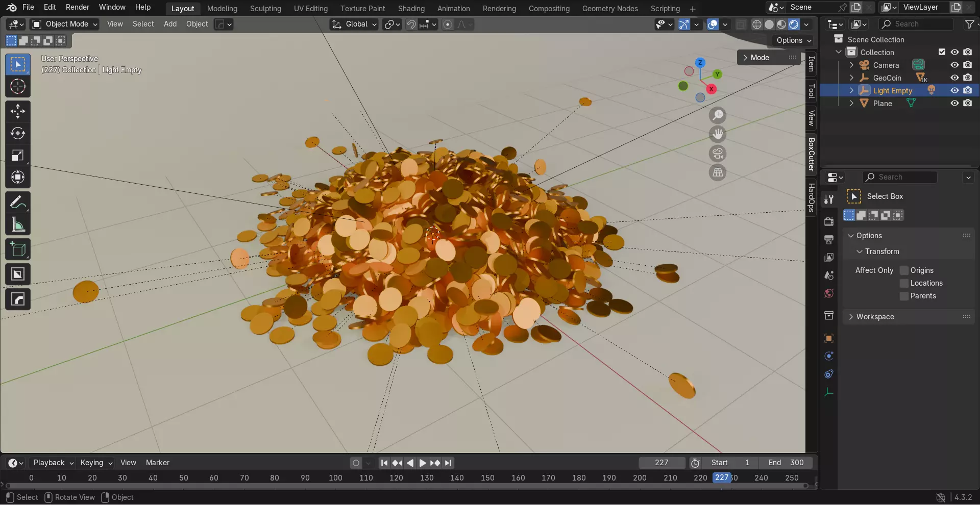Image resolution: width=980 pixels, height=505 pixels.
Task: Play the animation forward
Action: 423,463
